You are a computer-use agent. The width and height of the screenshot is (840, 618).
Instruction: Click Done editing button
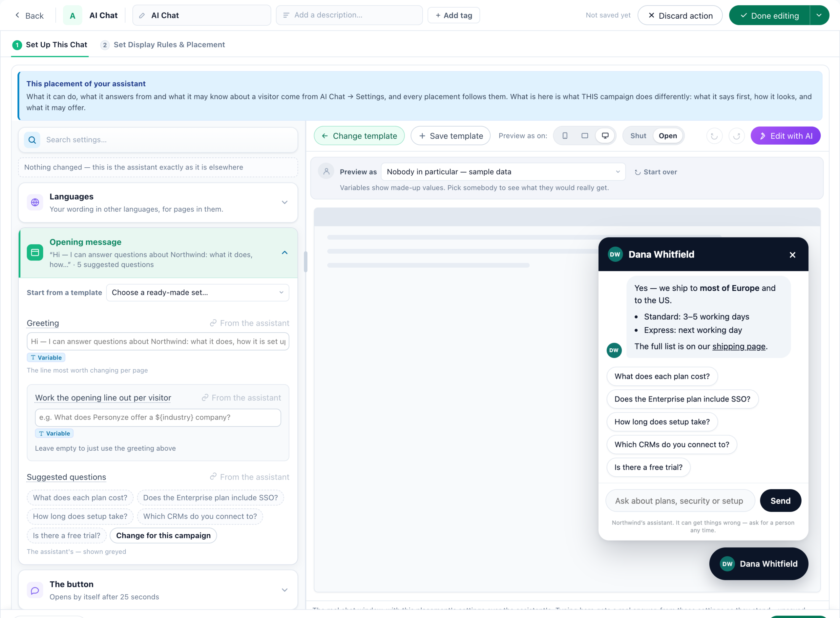(x=769, y=15)
